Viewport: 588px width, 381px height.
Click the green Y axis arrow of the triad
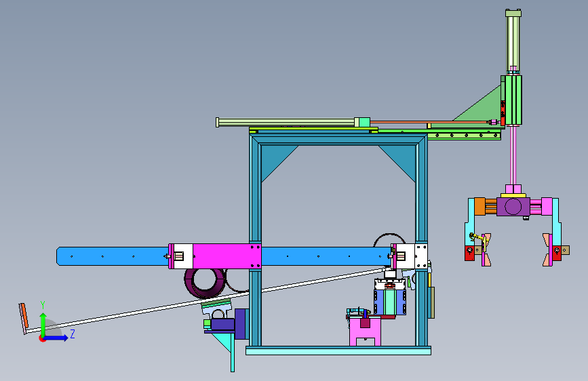pyautogui.click(x=43, y=324)
